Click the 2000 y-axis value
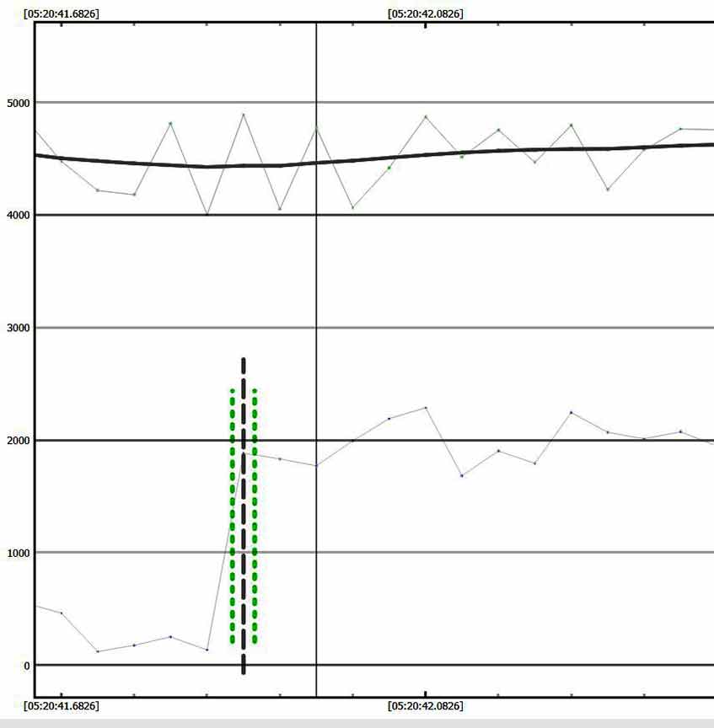714x728 pixels. (x=18, y=441)
